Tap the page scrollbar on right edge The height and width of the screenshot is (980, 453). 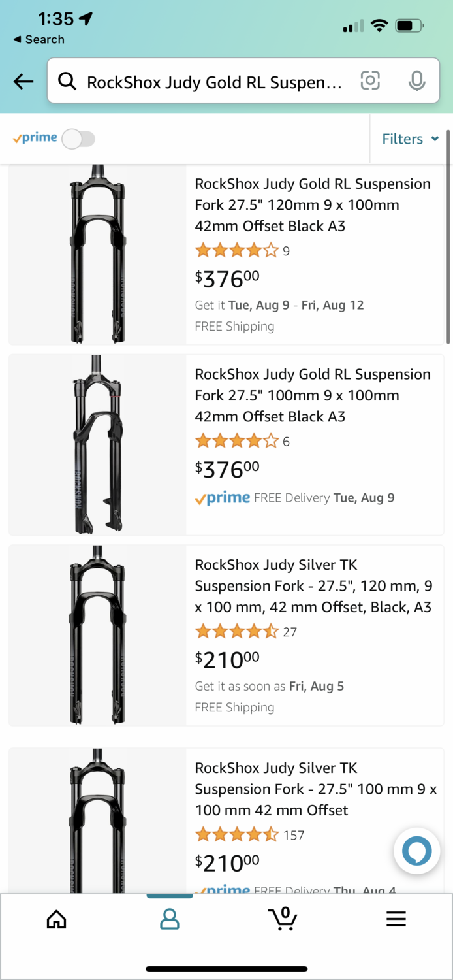point(448,235)
